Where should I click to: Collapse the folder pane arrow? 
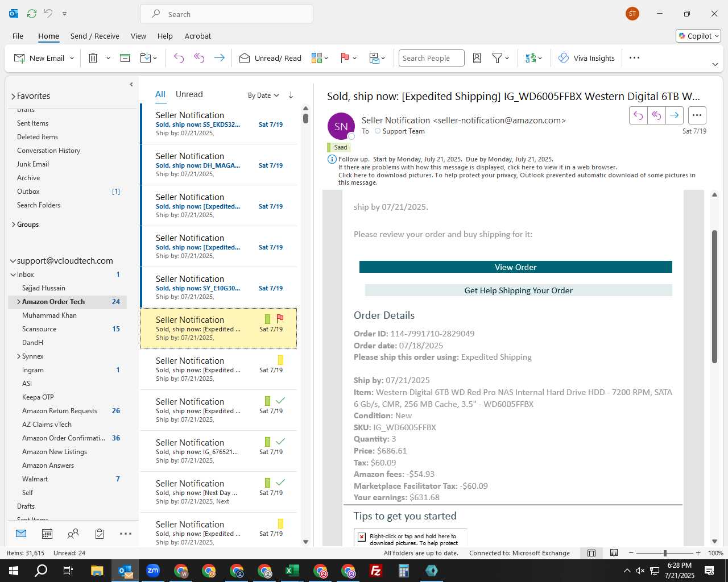tap(131, 85)
